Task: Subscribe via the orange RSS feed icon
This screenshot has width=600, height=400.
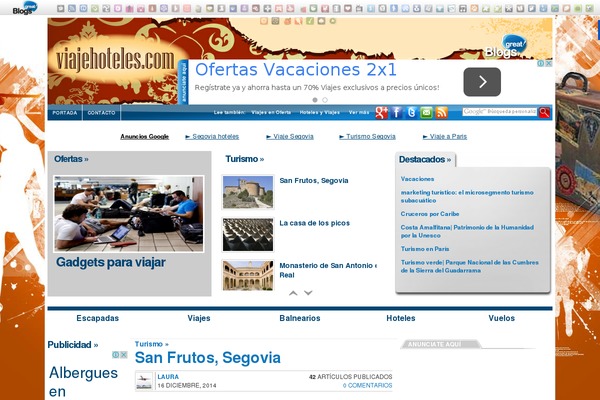Action: 441,113
